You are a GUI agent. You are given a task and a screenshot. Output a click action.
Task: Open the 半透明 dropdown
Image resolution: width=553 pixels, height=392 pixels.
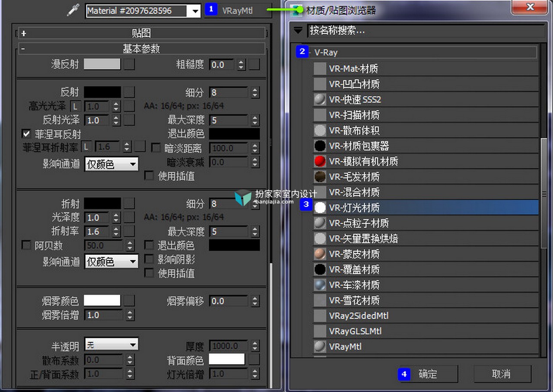[111, 344]
